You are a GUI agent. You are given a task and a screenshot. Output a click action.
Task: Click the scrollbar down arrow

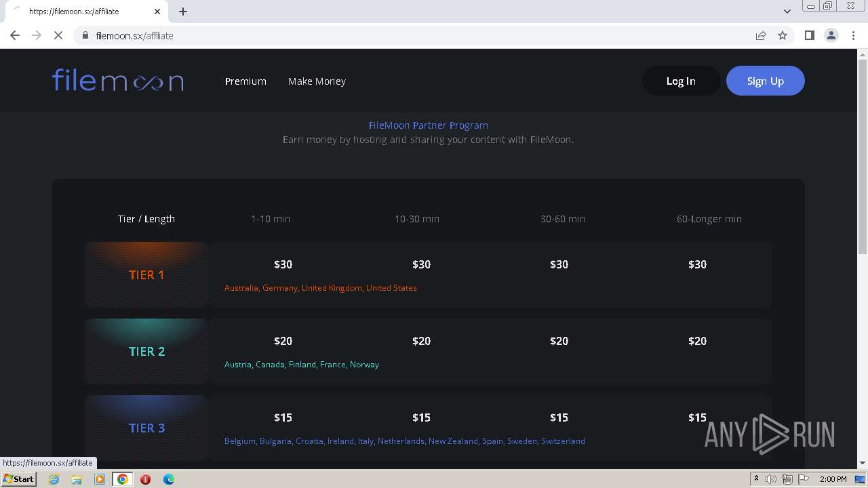[863, 463]
